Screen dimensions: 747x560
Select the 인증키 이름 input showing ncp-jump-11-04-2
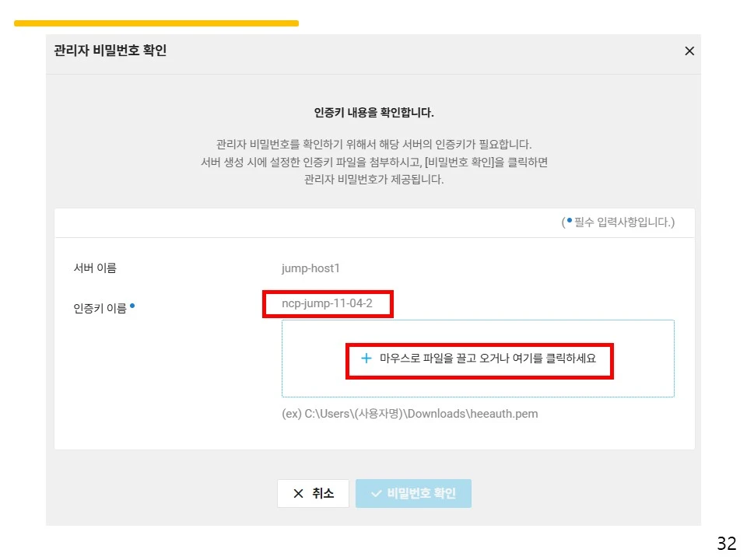pyautogui.click(x=327, y=303)
